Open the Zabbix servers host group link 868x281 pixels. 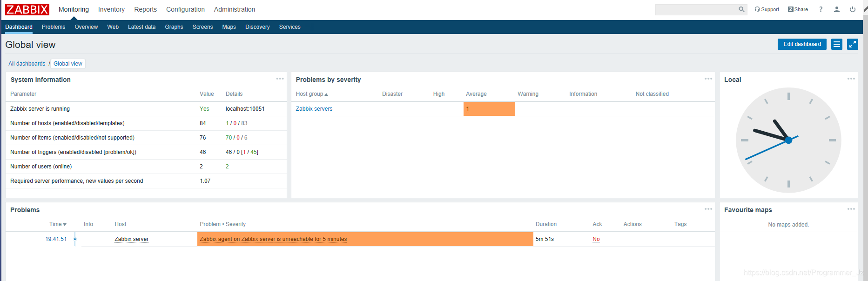point(314,109)
